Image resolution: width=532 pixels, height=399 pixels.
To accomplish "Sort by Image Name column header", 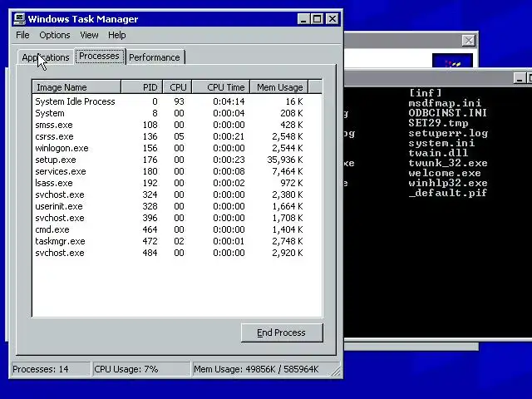I will [76, 87].
